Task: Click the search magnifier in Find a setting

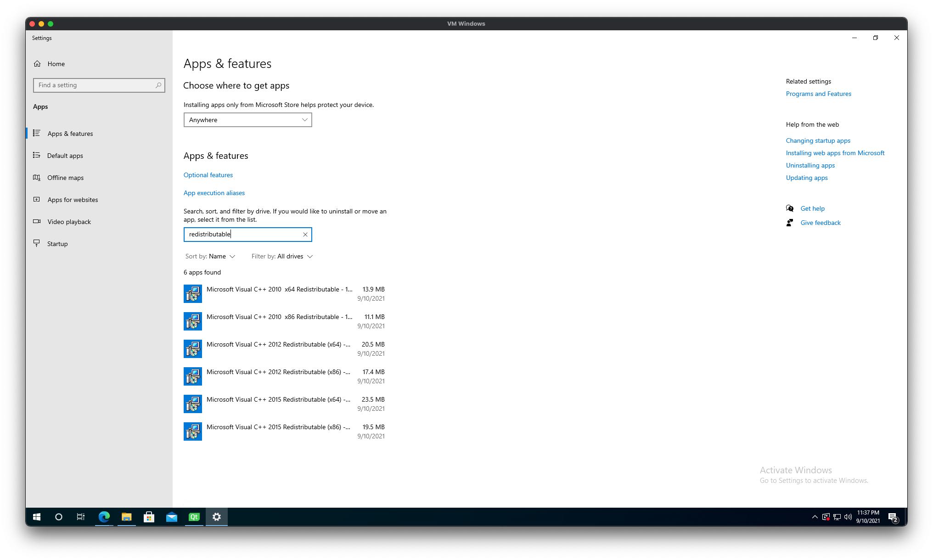Action: (158, 85)
